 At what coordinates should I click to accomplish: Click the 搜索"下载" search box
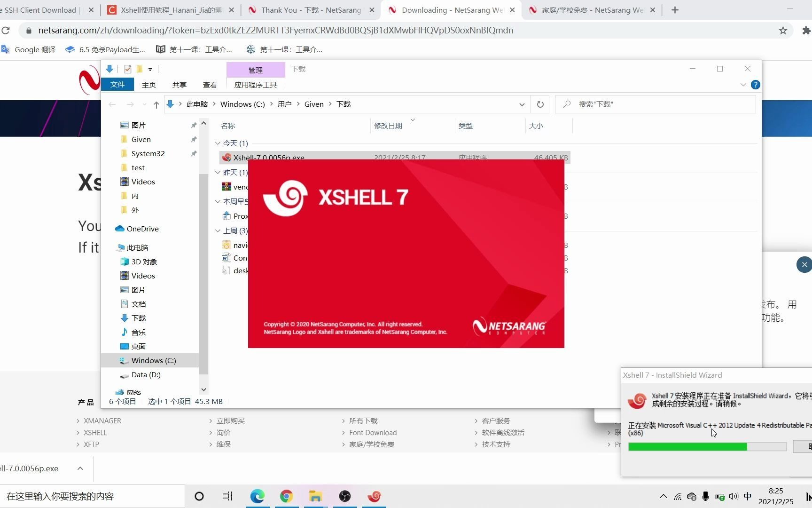[x=656, y=104]
